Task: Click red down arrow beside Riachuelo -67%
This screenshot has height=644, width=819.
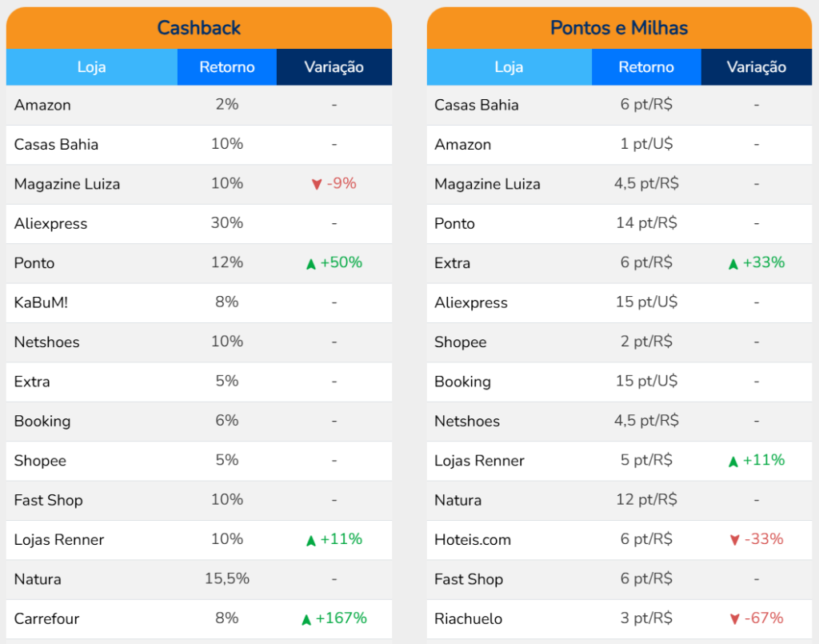Action: point(735,619)
